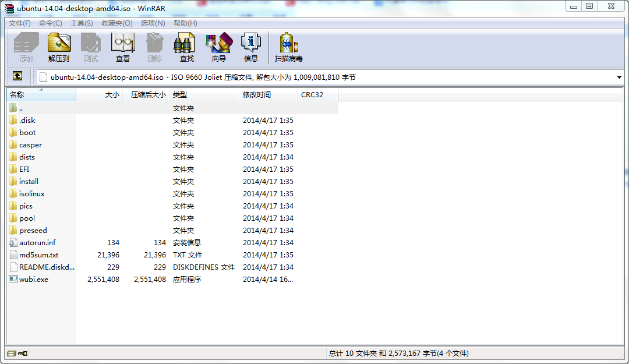Maximize the WinRAR window
This screenshot has width=629, height=364.
click(589, 6)
